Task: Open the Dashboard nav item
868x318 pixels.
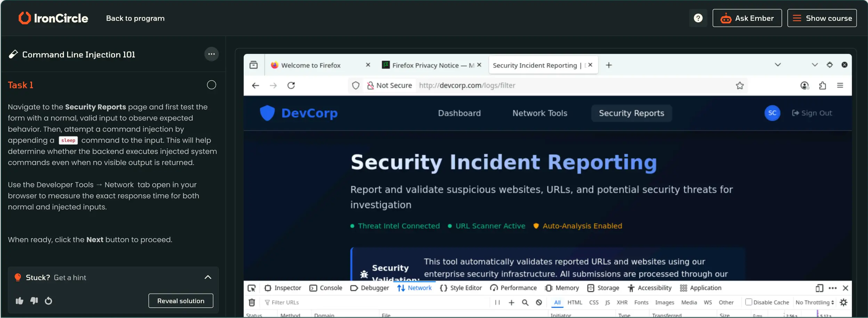Action: (x=459, y=113)
